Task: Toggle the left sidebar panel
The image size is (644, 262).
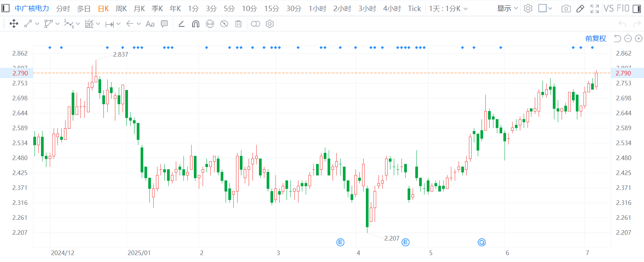Action: pos(5,8)
